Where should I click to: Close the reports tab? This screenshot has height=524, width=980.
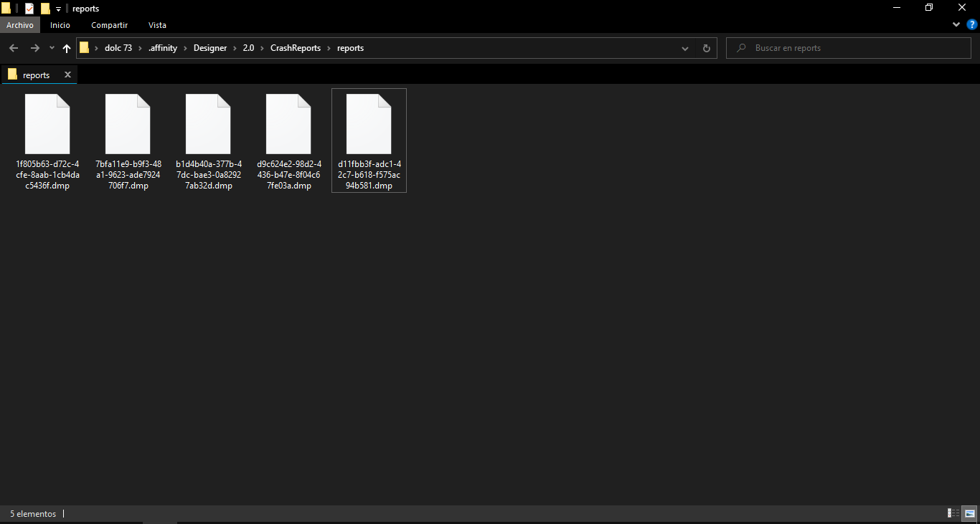pyautogui.click(x=67, y=75)
